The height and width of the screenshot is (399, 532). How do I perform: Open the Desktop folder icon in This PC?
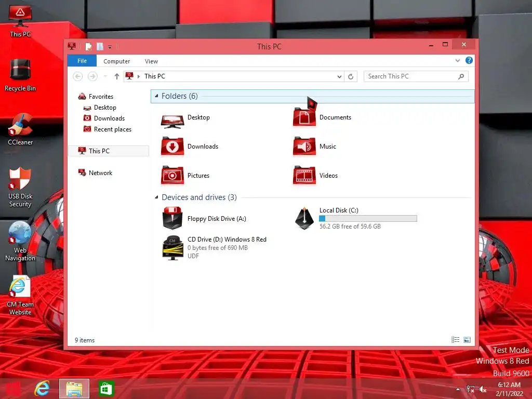tap(172, 121)
